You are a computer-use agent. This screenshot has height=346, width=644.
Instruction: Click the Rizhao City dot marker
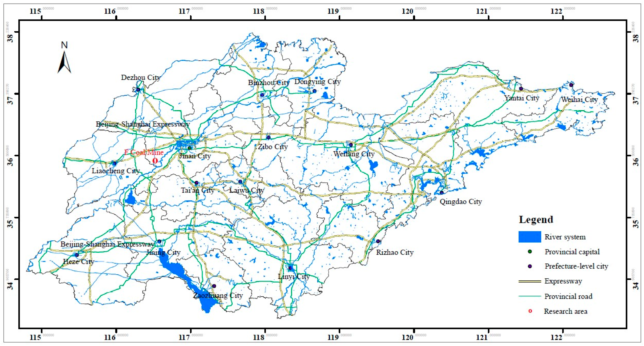(378, 241)
